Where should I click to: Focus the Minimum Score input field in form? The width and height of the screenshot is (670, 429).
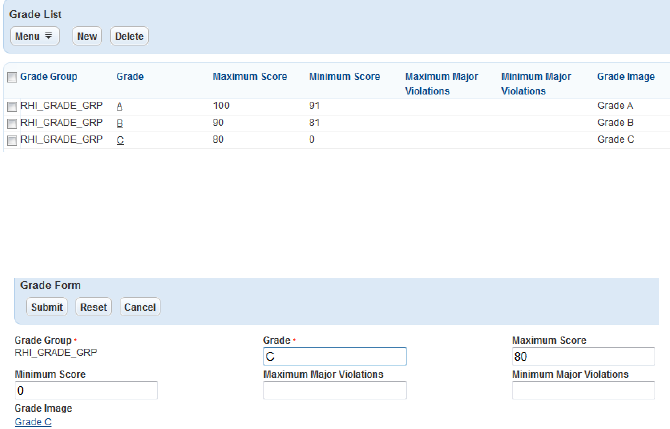[86, 390]
